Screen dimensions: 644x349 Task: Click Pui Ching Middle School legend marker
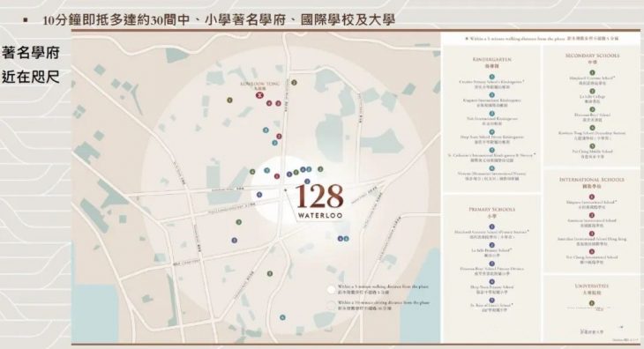pos(592,146)
